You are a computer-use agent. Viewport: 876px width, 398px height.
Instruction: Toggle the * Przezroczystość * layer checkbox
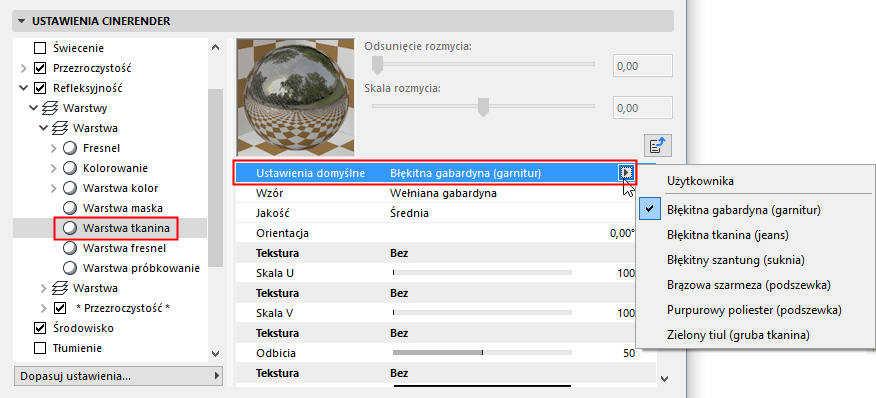pos(60,308)
